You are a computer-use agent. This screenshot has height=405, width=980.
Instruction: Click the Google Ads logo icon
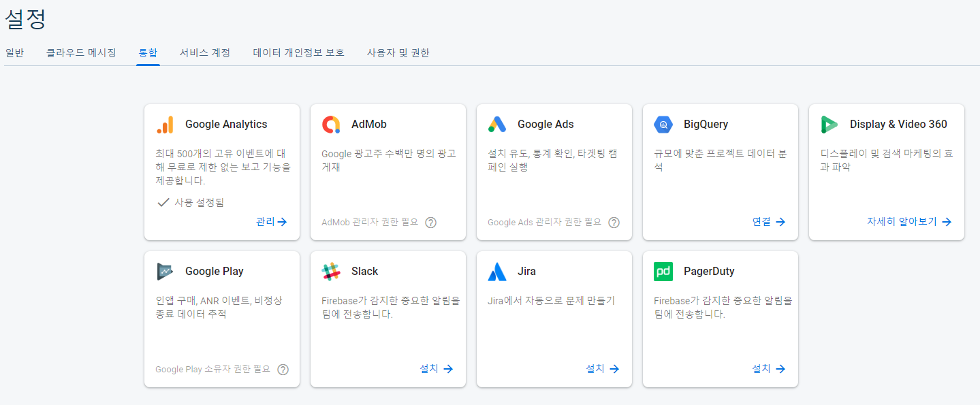[x=497, y=125]
